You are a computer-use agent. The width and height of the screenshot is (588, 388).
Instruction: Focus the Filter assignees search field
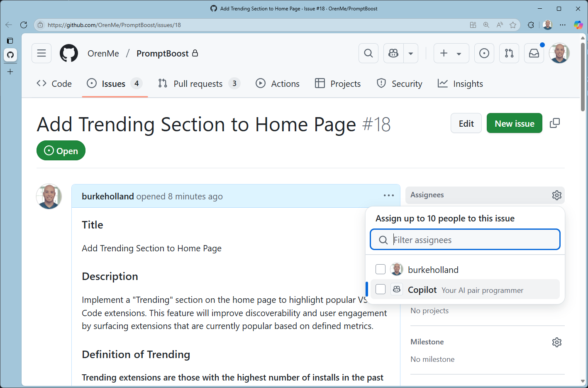[x=473, y=240]
